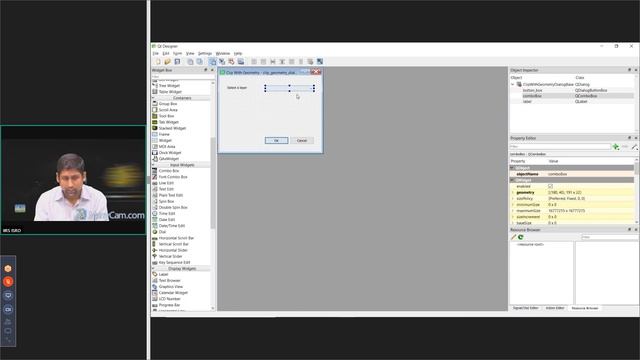Pick the Line Edit widget item
This screenshot has height=360, width=640.
[166, 183]
